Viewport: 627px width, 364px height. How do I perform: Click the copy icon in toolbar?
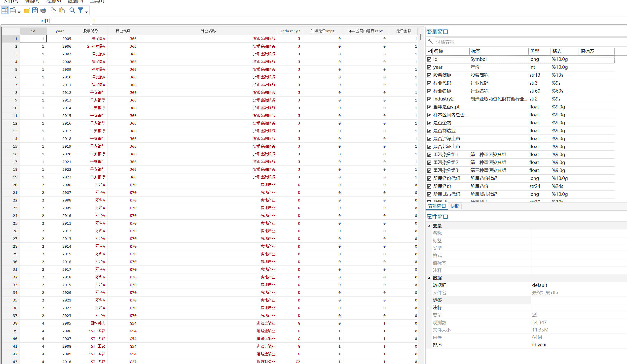pyautogui.click(x=53, y=10)
